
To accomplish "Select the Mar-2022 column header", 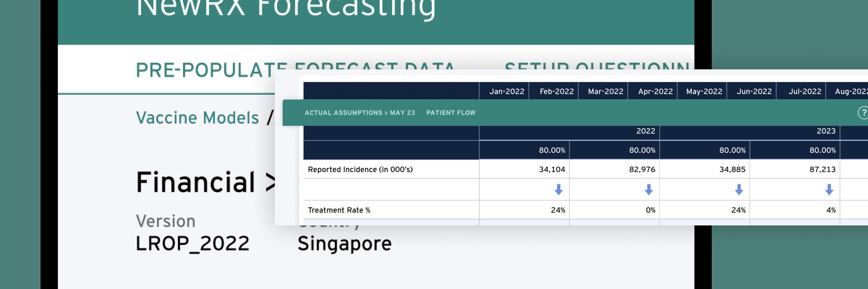I will 603,91.
